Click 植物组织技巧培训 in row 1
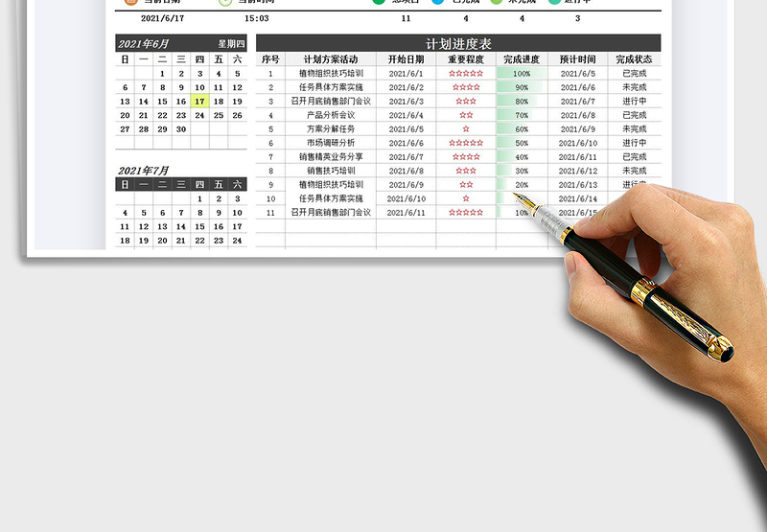 pyautogui.click(x=331, y=74)
